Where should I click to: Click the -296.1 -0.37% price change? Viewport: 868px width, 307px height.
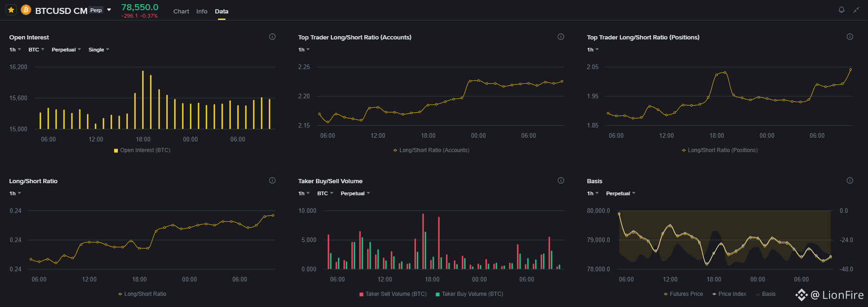[x=139, y=16]
